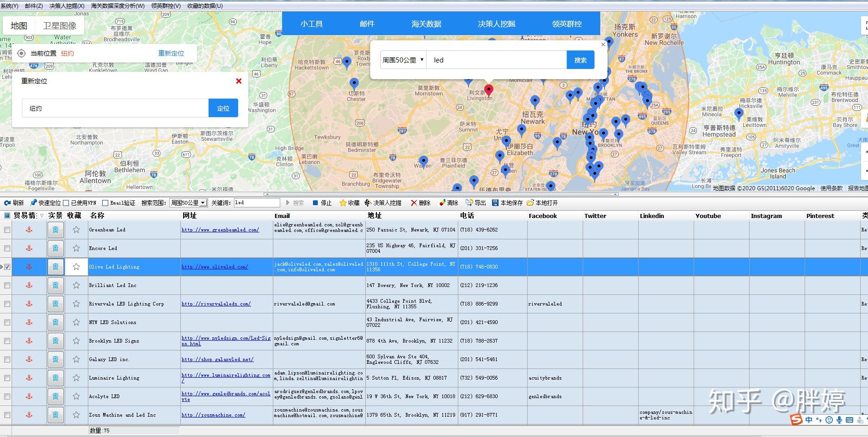Open the 本地打开 folder icon
Viewport: 868px width, 437px height.
tap(530, 203)
